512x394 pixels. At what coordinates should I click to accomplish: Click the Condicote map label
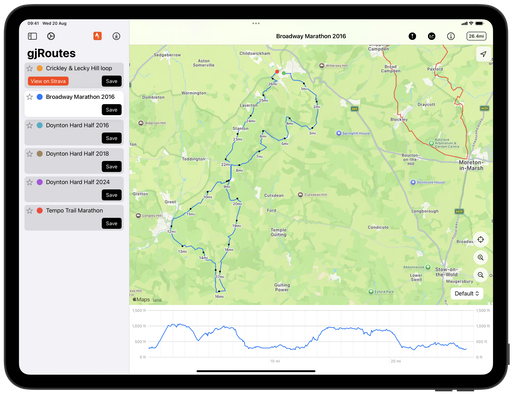tap(378, 227)
